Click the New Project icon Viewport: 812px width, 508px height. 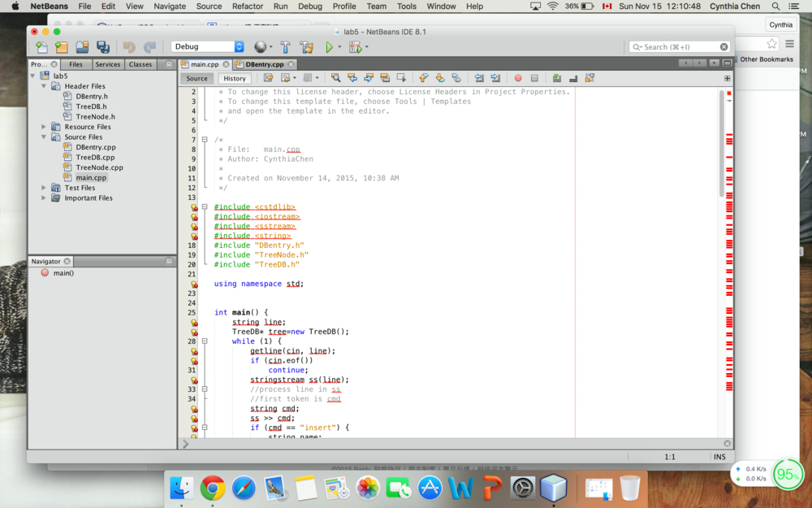point(61,47)
